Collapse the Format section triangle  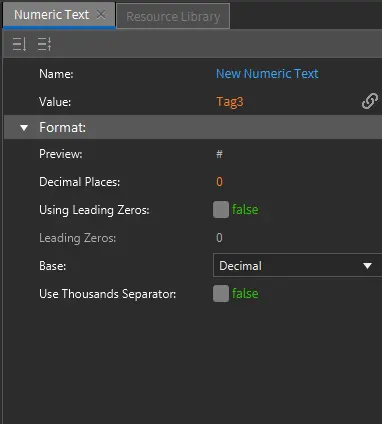tap(24, 127)
